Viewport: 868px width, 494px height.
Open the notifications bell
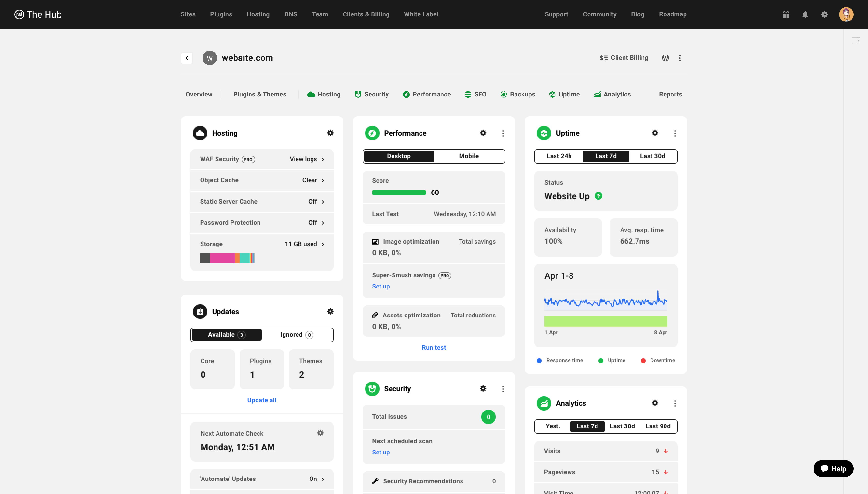[805, 14]
